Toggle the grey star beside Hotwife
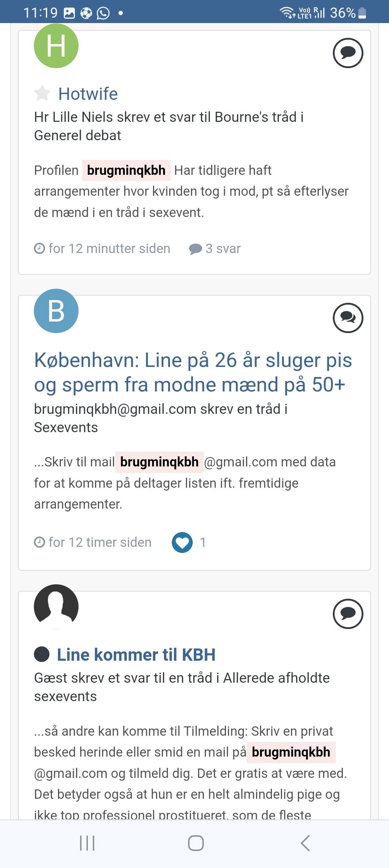The width and height of the screenshot is (389, 868). pos(43,93)
